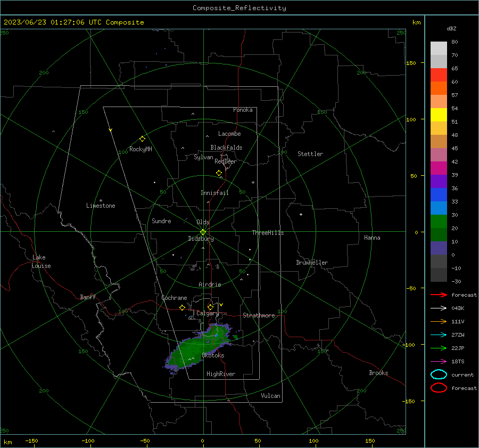The width and height of the screenshot is (479, 448).
Task: Click the 80 dBZ light gray swatch
Action: click(x=439, y=48)
